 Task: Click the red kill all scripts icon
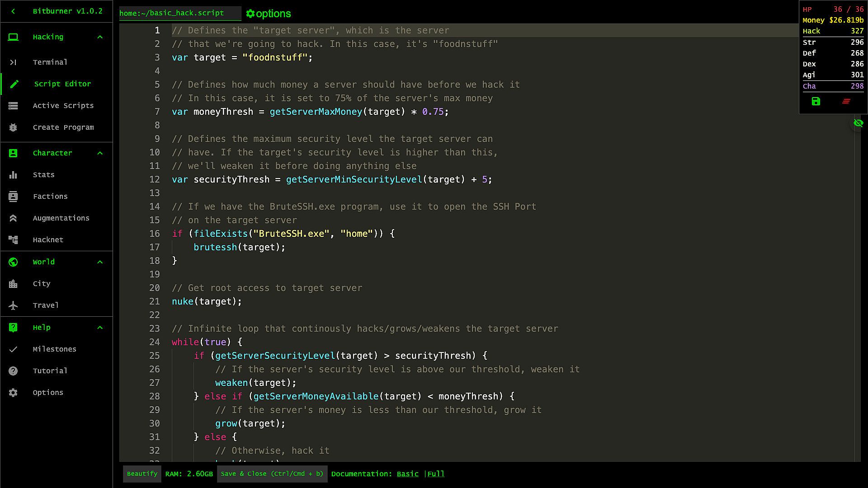pos(846,102)
